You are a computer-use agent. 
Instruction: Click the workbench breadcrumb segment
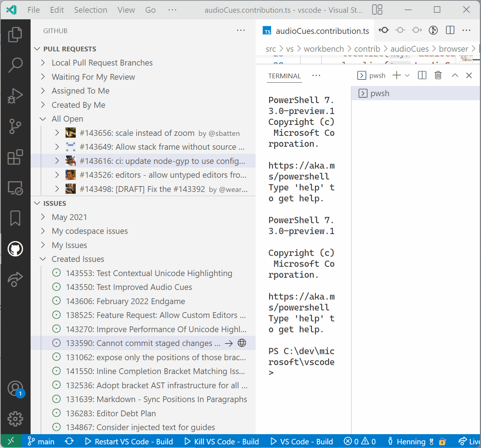pyautogui.click(x=324, y=49)
